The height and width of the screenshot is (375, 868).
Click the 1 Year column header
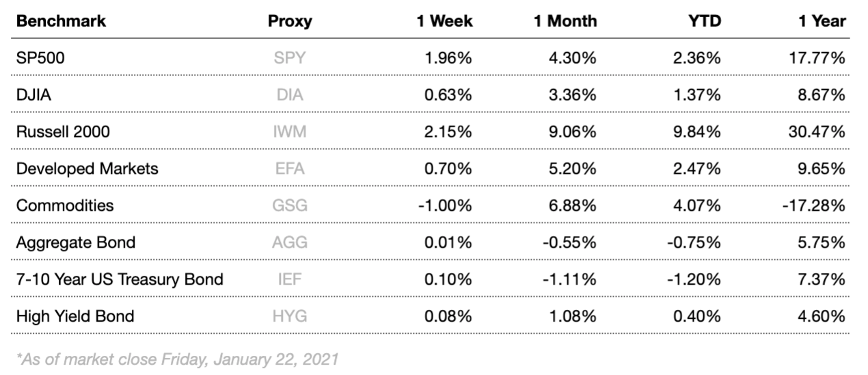click(822, 21)
